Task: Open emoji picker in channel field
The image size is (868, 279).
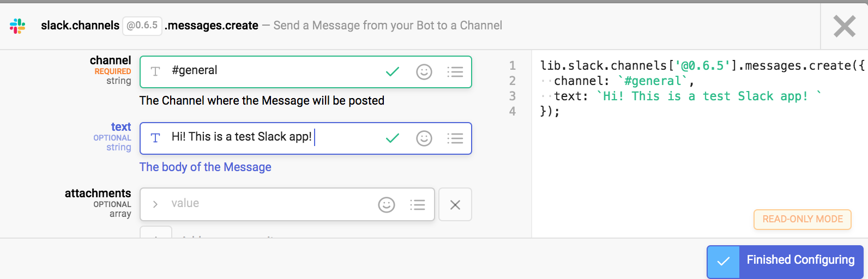Action: click(424, 72)
